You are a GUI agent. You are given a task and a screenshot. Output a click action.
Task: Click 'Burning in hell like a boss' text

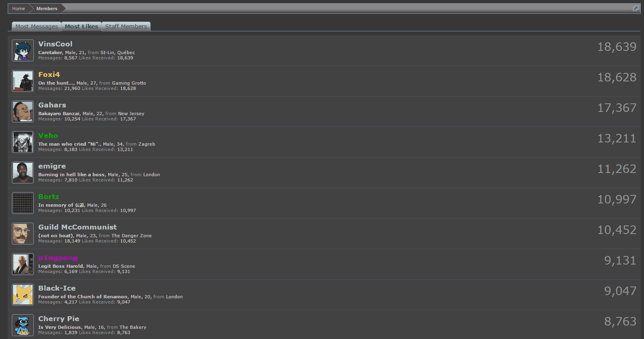coord(71,175)
